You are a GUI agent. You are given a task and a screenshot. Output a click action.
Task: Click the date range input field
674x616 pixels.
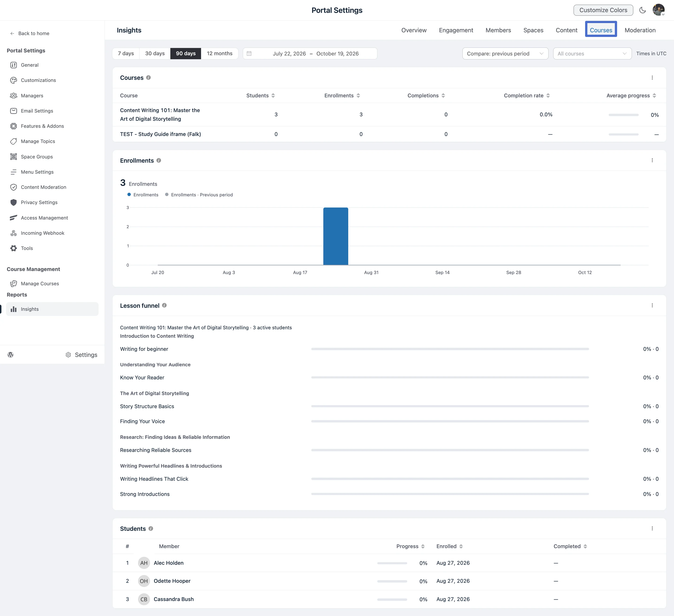[x=310, y=54]
